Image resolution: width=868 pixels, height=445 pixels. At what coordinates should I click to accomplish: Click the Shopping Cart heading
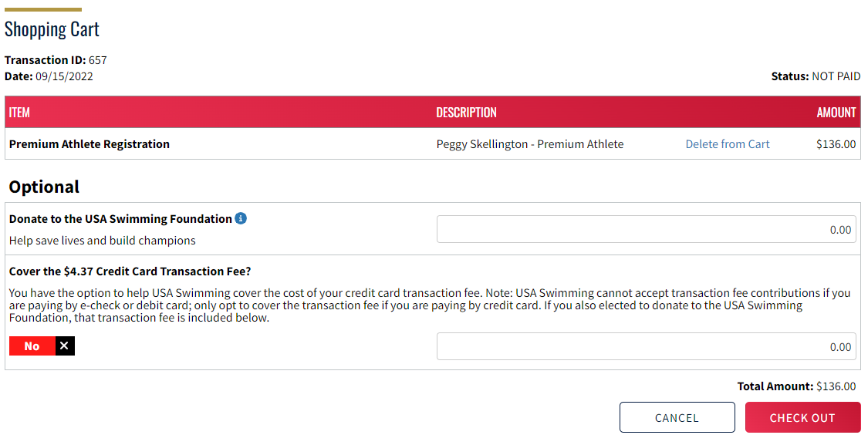[x=52, y=29]
